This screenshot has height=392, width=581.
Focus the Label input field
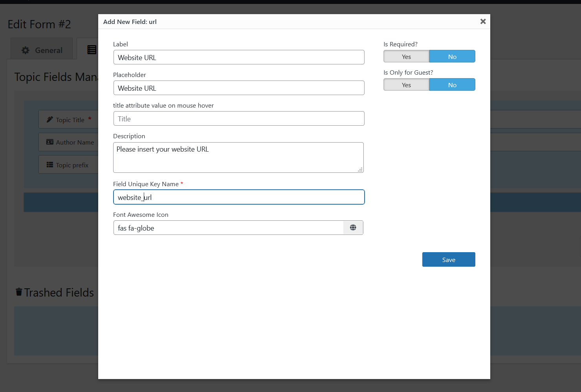(238, 57)
